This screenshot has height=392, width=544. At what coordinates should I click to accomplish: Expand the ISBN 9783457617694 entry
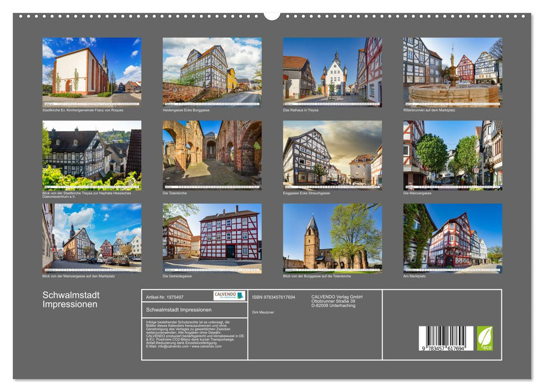273,297
